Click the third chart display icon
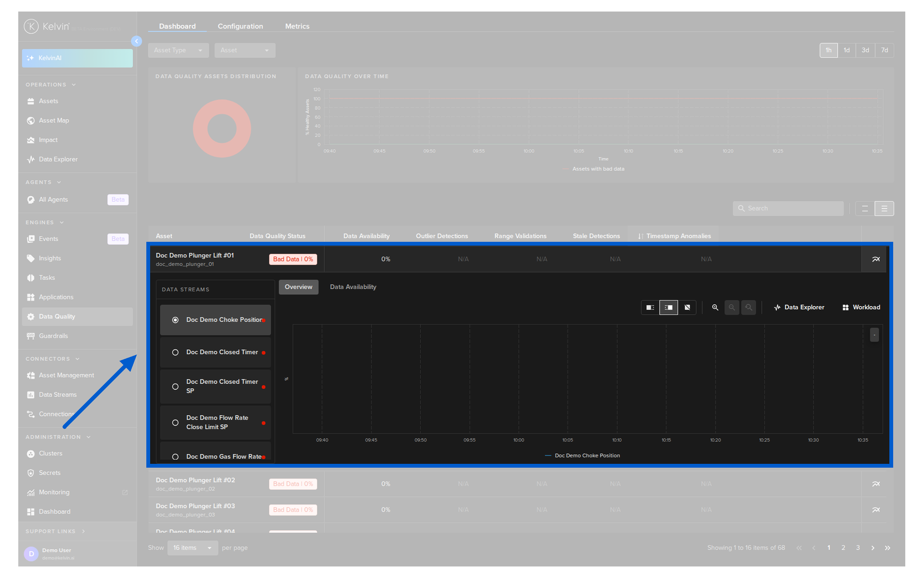Viewport: 924px width, 578px height. pos(687,307)
